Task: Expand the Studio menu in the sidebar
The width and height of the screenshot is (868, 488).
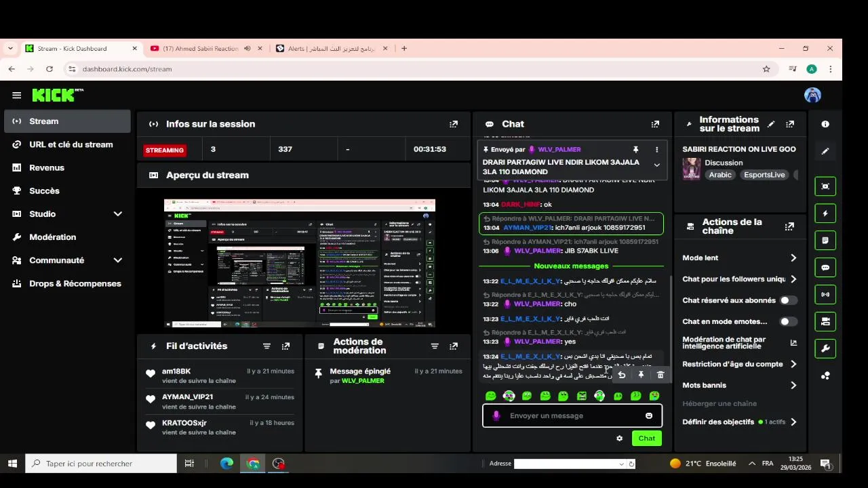Action: pos(117,214)
